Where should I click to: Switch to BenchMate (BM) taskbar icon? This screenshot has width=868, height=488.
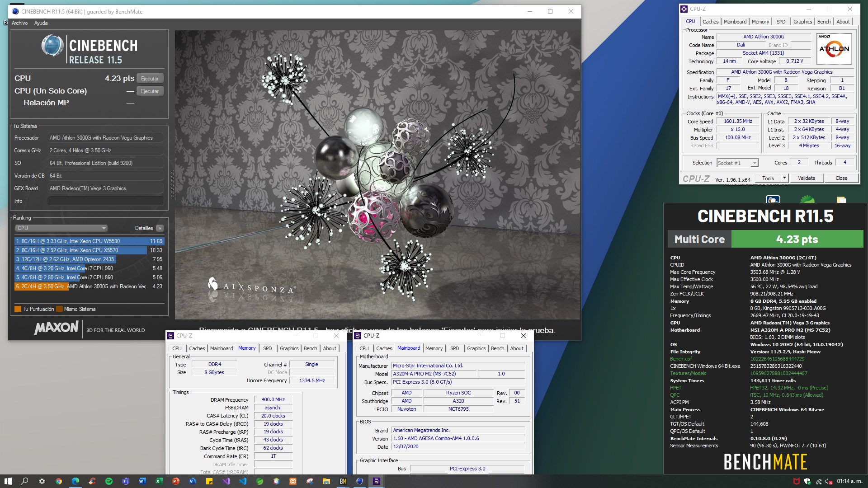[343, 481]
